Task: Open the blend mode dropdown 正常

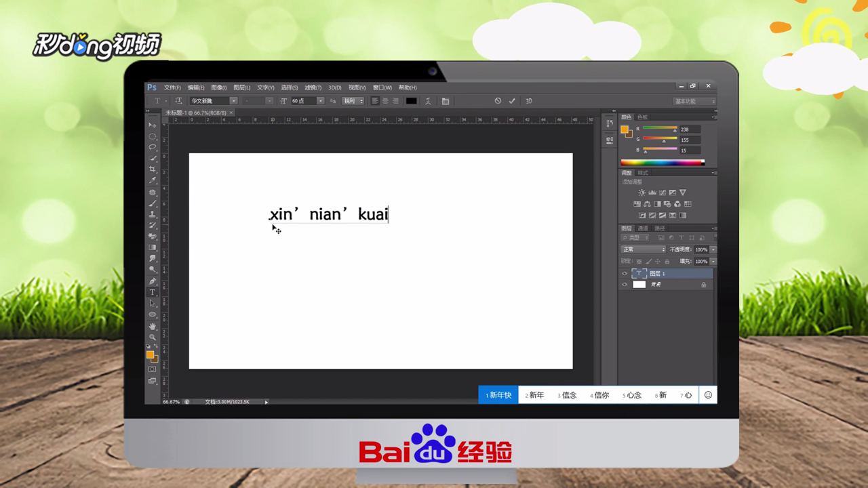Action: point(643,249)
